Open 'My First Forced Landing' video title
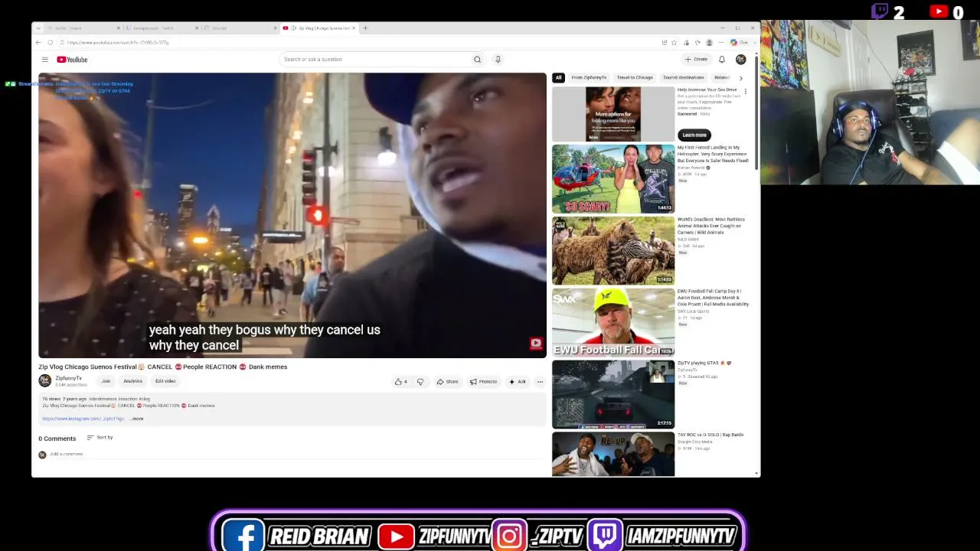The height and width of the screenshot is (551, 980). [713, 155]
